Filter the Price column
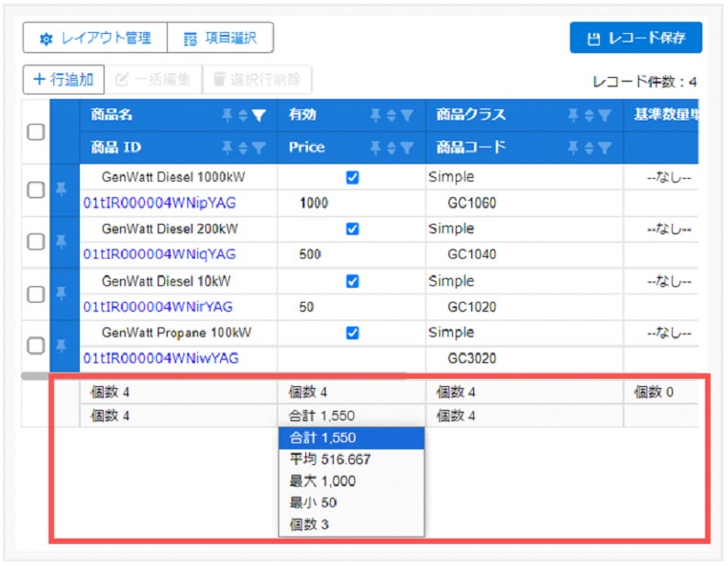 click(x=407, y=148)
